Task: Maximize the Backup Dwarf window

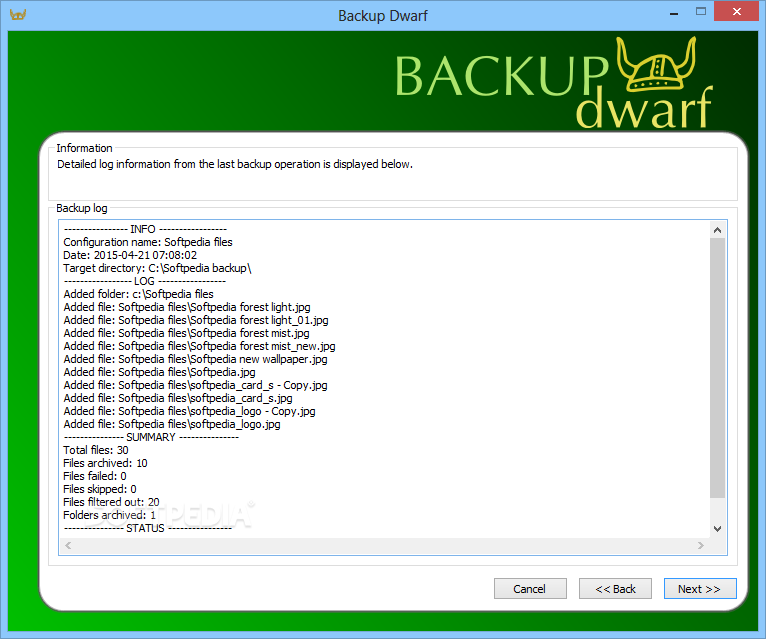Action: (x=701, y=12)
